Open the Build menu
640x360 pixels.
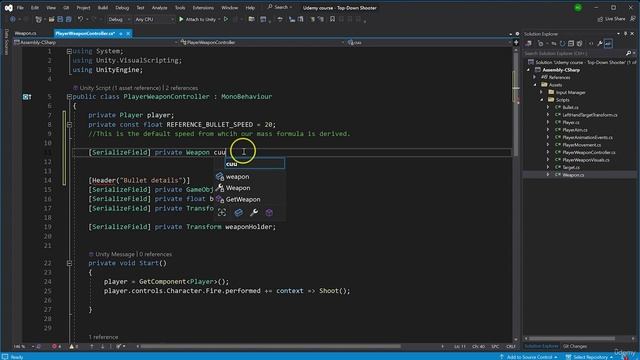(103, 8)
